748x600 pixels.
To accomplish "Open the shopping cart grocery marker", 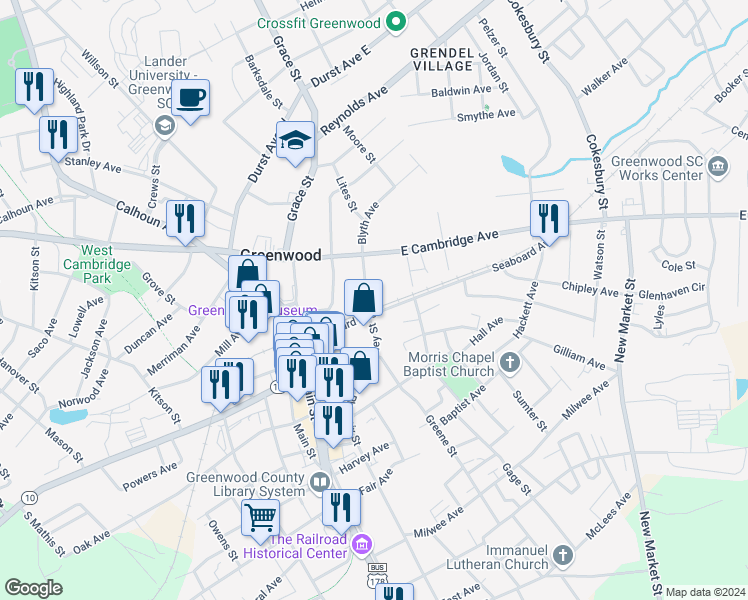I will 260,519.
